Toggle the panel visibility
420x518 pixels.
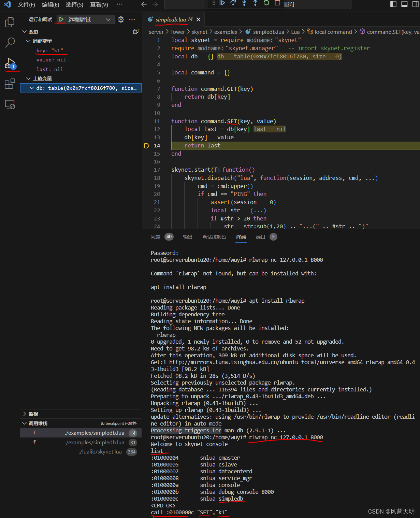(x=404, y=4)
